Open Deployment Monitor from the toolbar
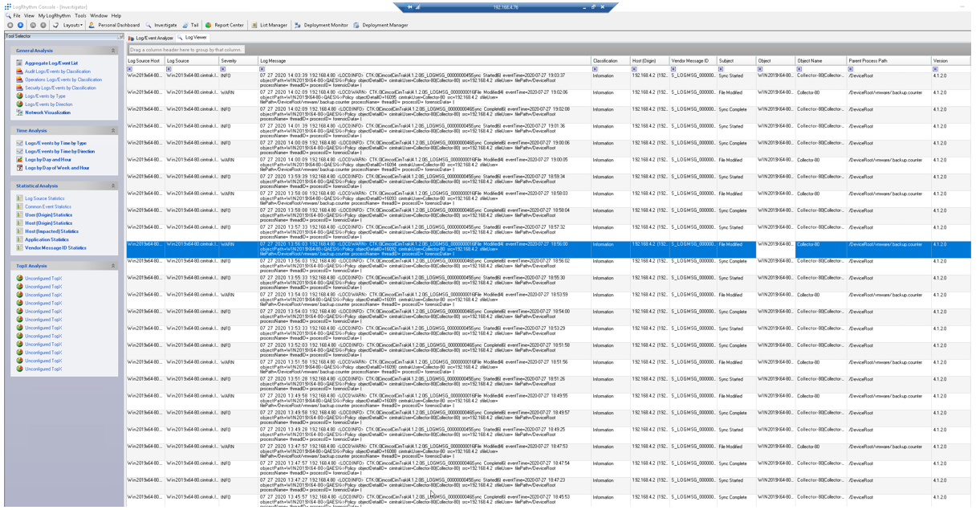The image size is (980, 510). pyautogui.click(x=321, y=25)
